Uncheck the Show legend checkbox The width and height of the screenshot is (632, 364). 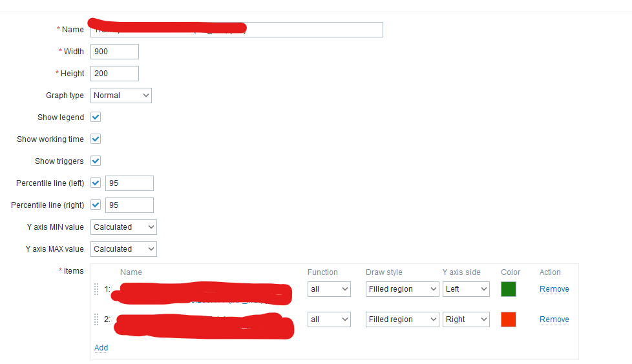96,117
